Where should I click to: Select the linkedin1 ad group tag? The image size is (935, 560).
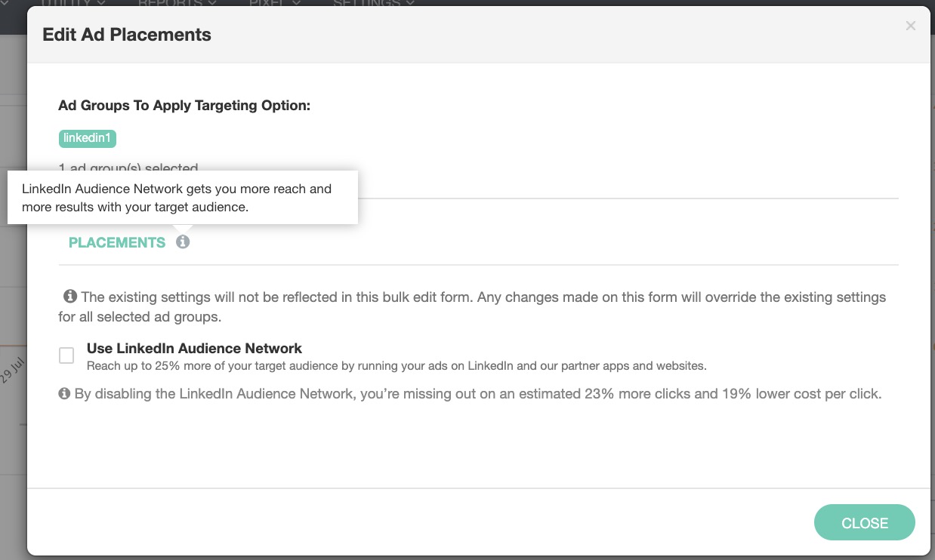click(x=88, y=139)
